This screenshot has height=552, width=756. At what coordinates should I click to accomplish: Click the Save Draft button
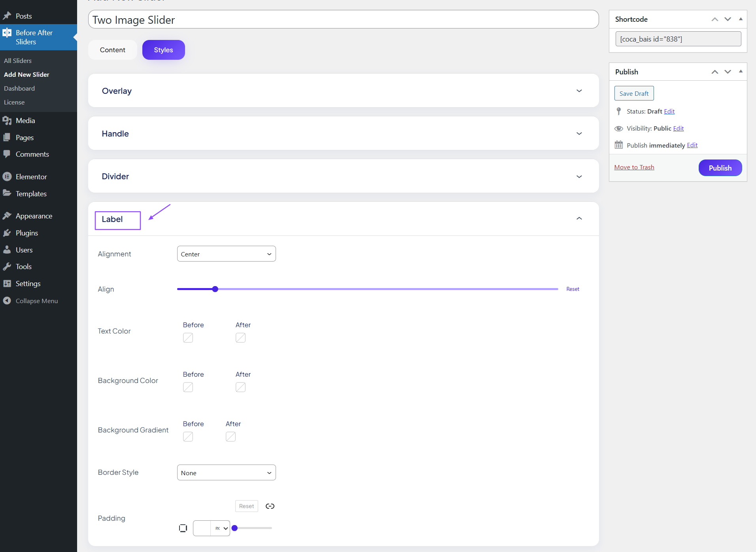(x=634, y=93)
